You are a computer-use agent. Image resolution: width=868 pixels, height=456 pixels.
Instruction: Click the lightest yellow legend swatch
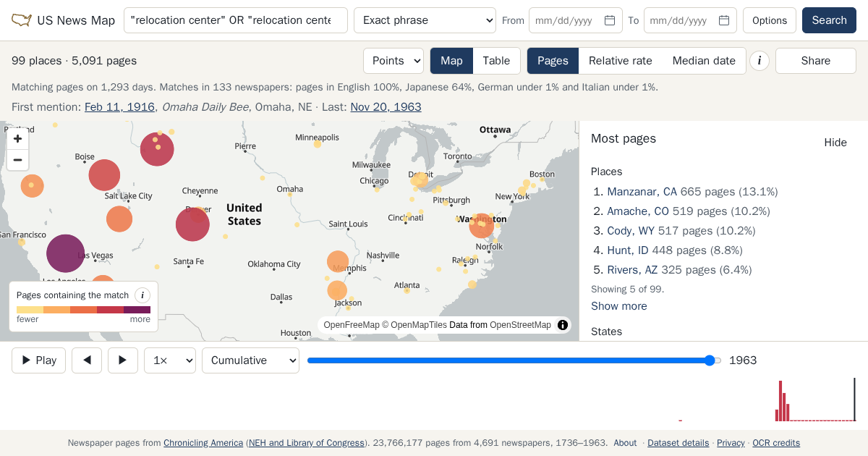[x=30, y=310]
